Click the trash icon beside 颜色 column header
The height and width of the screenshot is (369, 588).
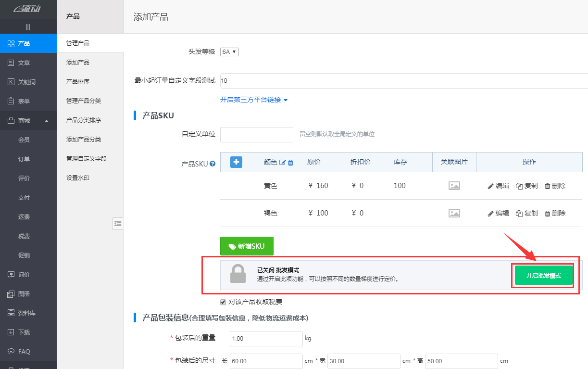(291, 162)
